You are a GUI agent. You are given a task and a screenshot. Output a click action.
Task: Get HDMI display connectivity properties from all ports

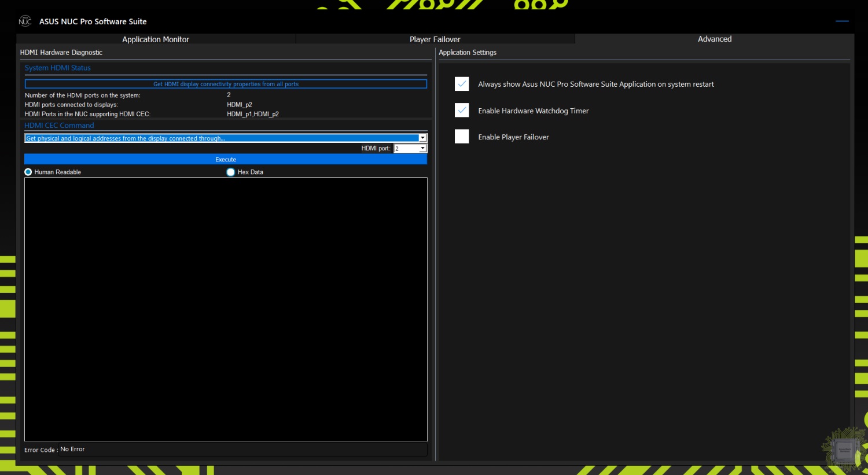click(x=226, y=84)
